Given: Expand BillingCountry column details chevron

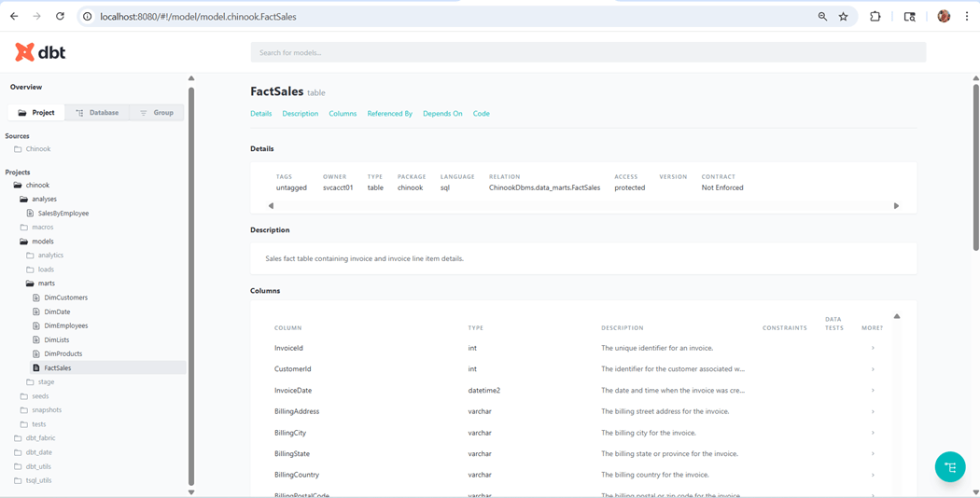Looking at the screenshot, I should pos(873,475).
